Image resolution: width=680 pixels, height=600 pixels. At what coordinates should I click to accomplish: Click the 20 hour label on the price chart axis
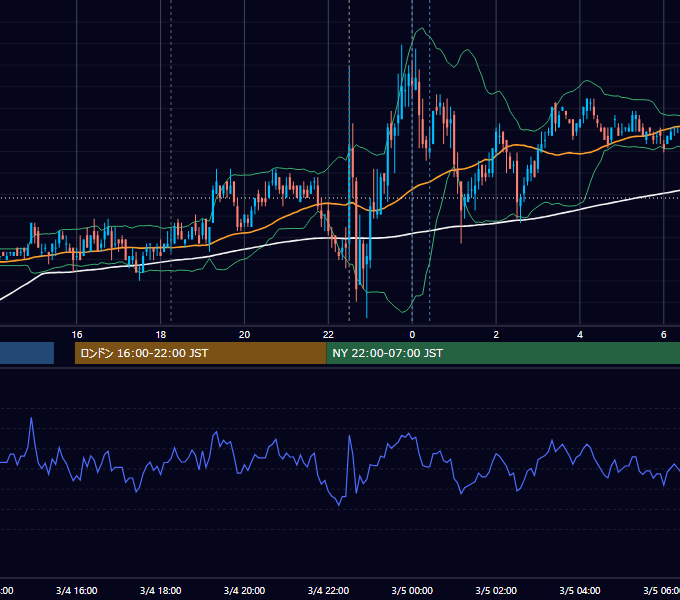(x=245, y=335)
